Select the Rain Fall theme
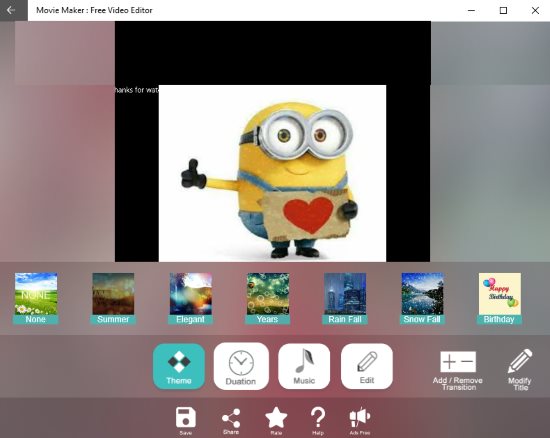Image resolution: width=550 pixels, height=438 pixels. pyautogui.click(x=345, y=298)
